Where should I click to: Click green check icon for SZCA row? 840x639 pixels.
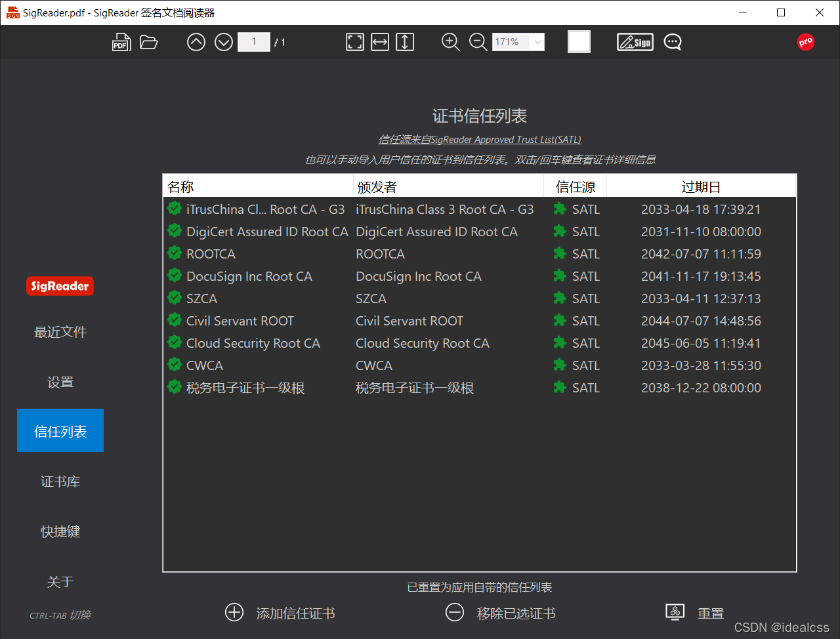click(175, 297)
